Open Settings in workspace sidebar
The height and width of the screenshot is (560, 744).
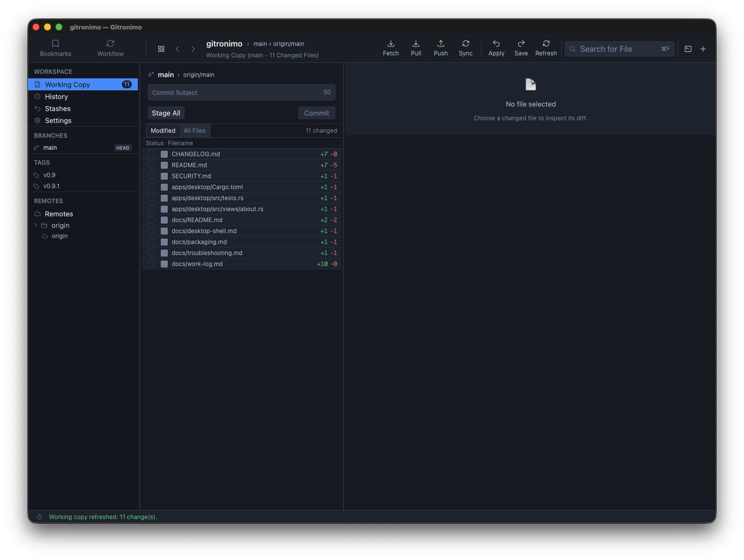point(83,120)
